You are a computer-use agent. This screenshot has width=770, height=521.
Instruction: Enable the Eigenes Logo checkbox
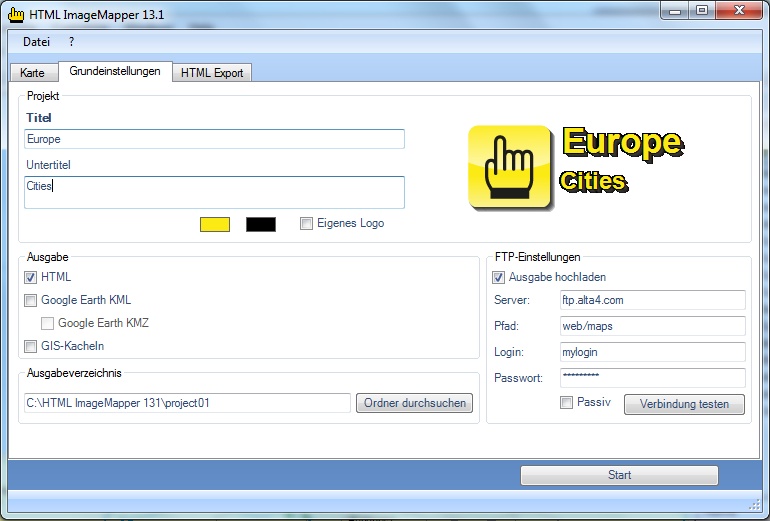click(307, 224)
